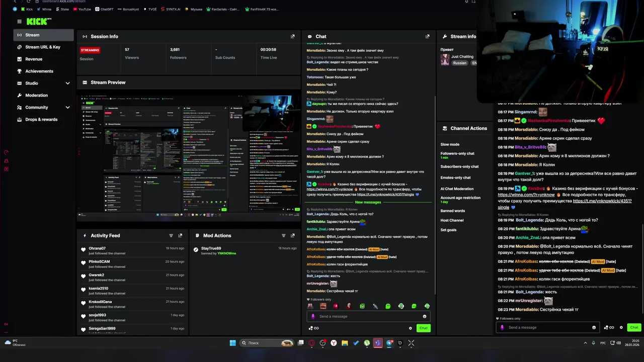The width and height of the screenshot is (644, 362).
Task: Click the Russian language tag
Action: click(x=459, y=63)
